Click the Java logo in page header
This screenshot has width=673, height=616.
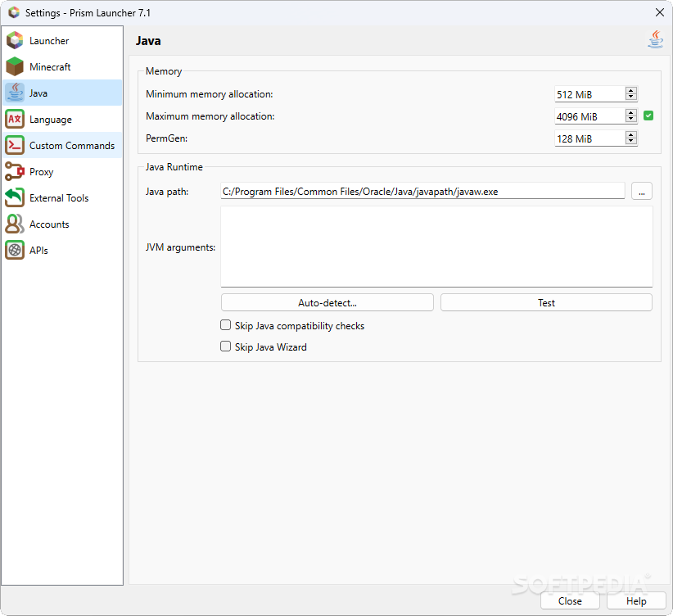point(656,39)
